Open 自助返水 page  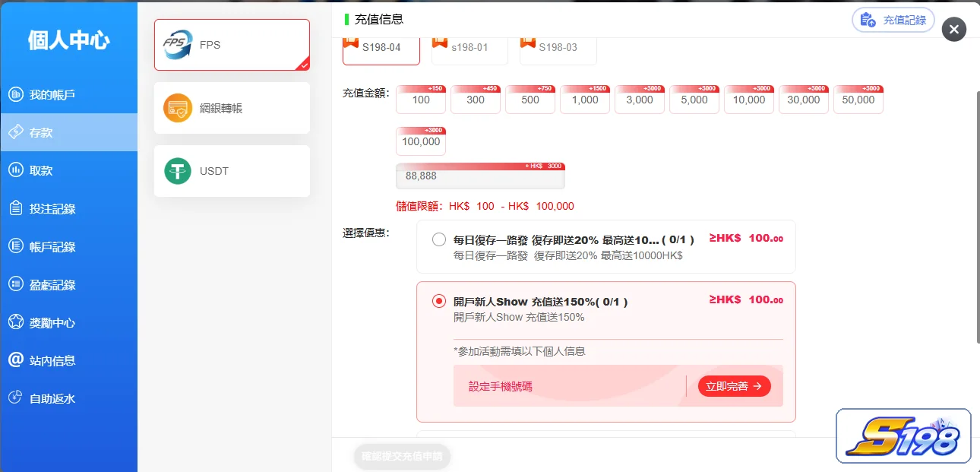68,398
